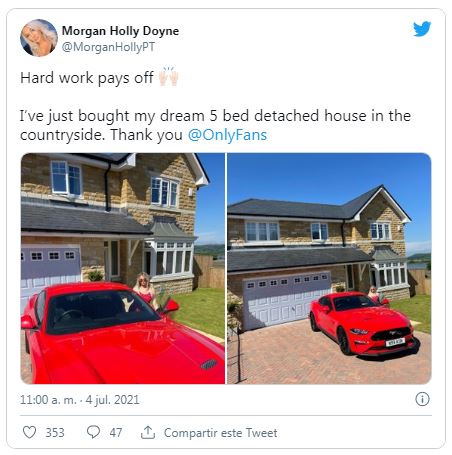The image size is (452, 455).
Task: Click the 47 replies count
Action: [x=116, y=433]
